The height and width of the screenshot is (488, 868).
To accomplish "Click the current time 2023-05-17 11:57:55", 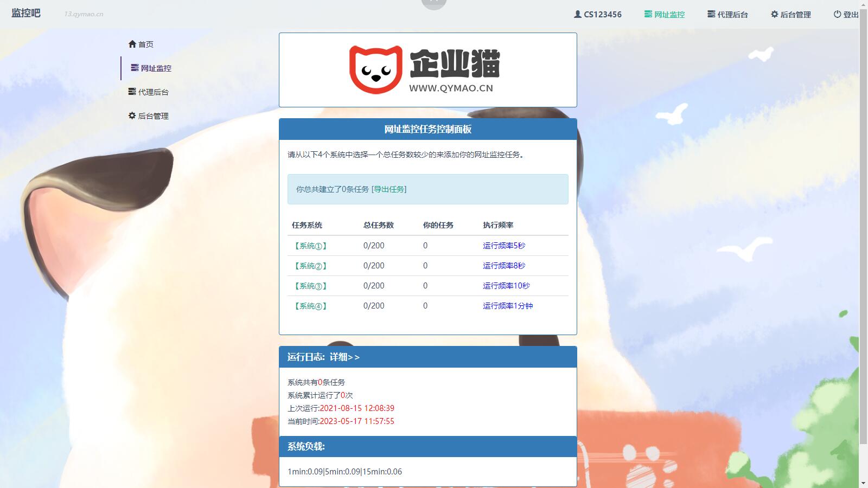I will tap(357, 421).
